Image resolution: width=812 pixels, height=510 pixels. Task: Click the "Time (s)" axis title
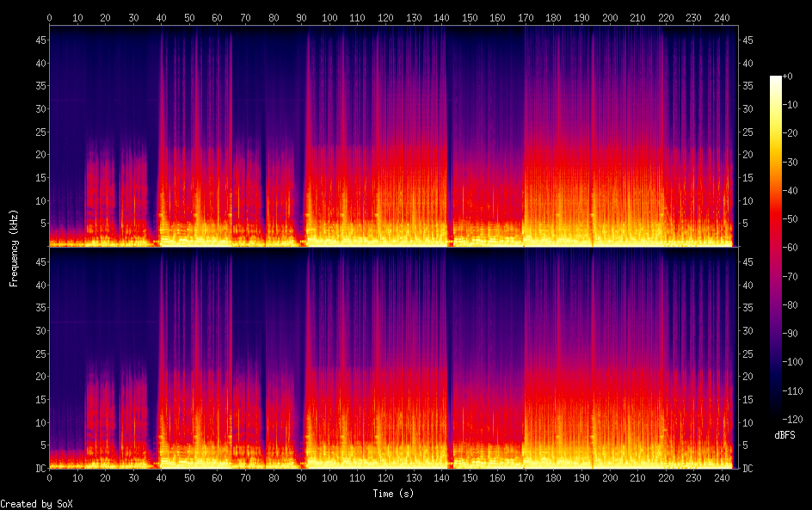tap(393, 494)
